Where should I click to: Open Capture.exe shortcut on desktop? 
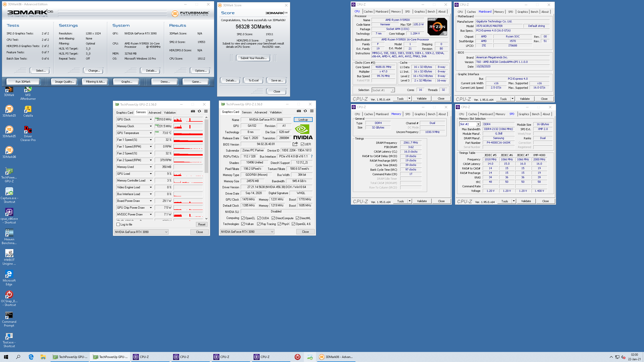[9, 195]
